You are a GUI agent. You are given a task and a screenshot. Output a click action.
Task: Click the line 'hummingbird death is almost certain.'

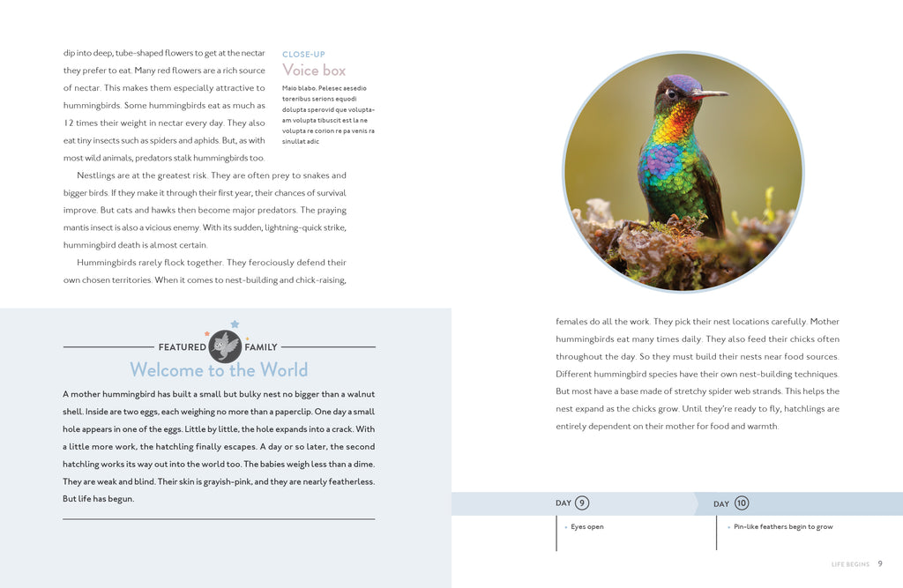[x=135, y=245]
